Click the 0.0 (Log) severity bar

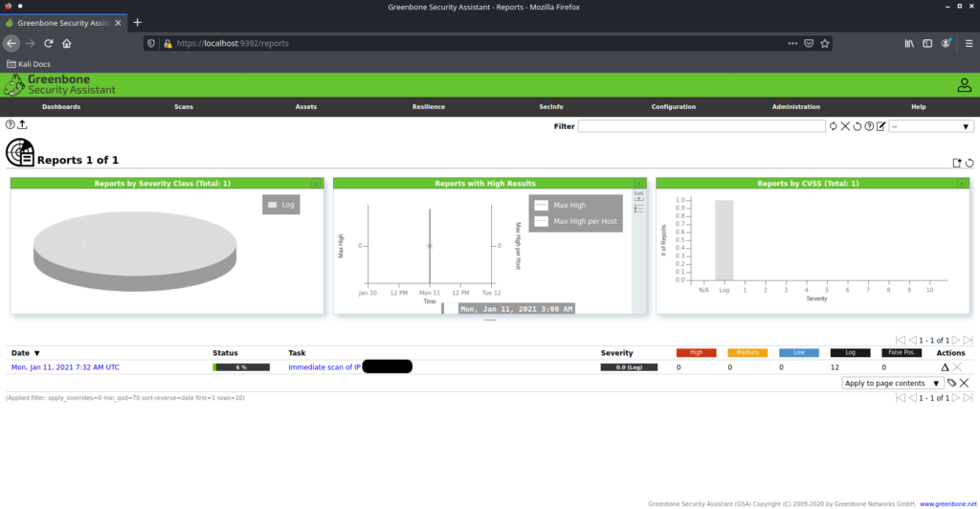629,367
